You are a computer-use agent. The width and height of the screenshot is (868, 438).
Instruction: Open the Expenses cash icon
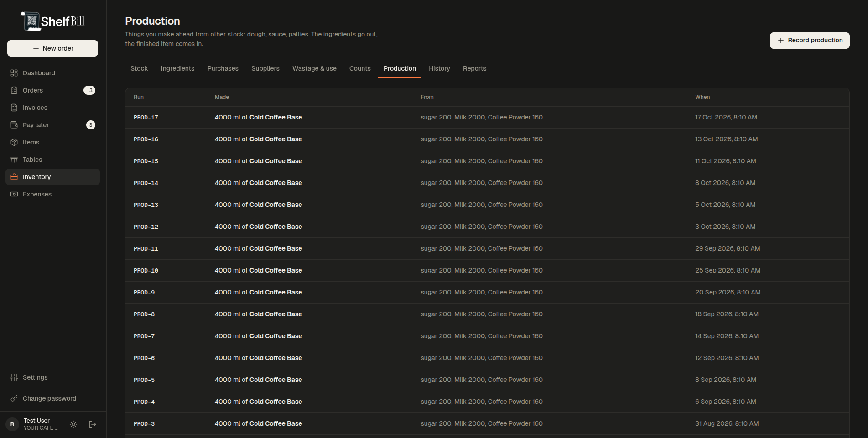(14, 194)
